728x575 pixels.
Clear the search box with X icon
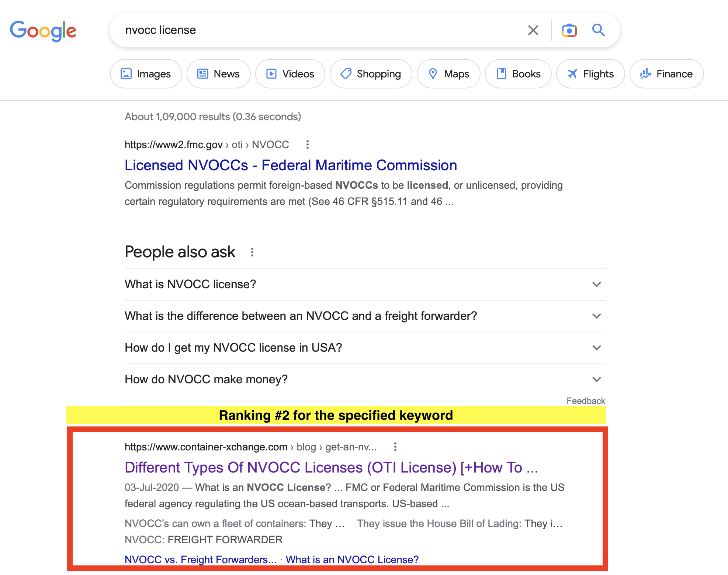pyautogui.click(x=533, y=30)
